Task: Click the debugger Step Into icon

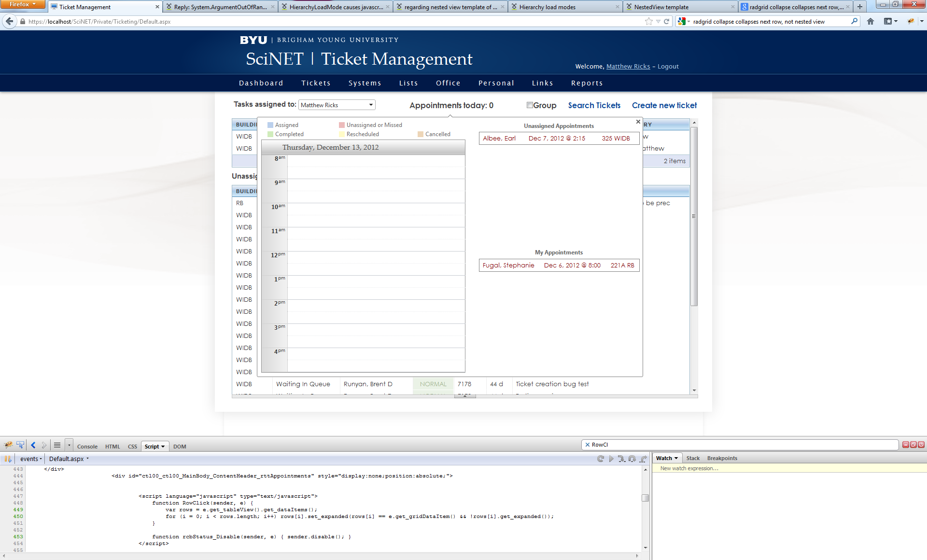Action: pos(621,459)
